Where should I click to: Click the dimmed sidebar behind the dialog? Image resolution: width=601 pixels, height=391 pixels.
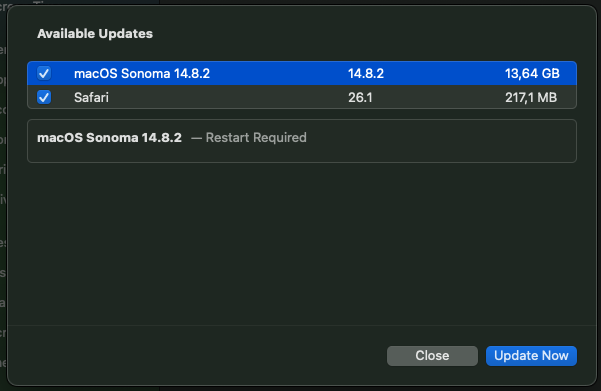(3, 192)
